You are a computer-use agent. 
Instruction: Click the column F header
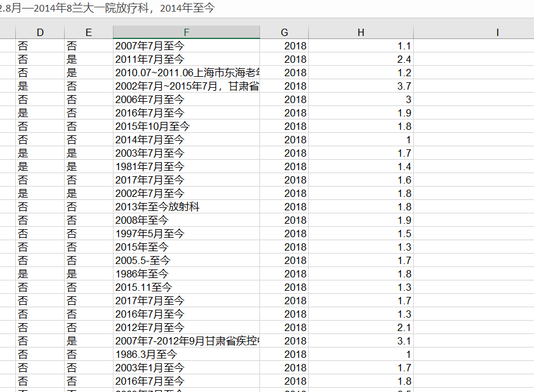coord(186,32)
